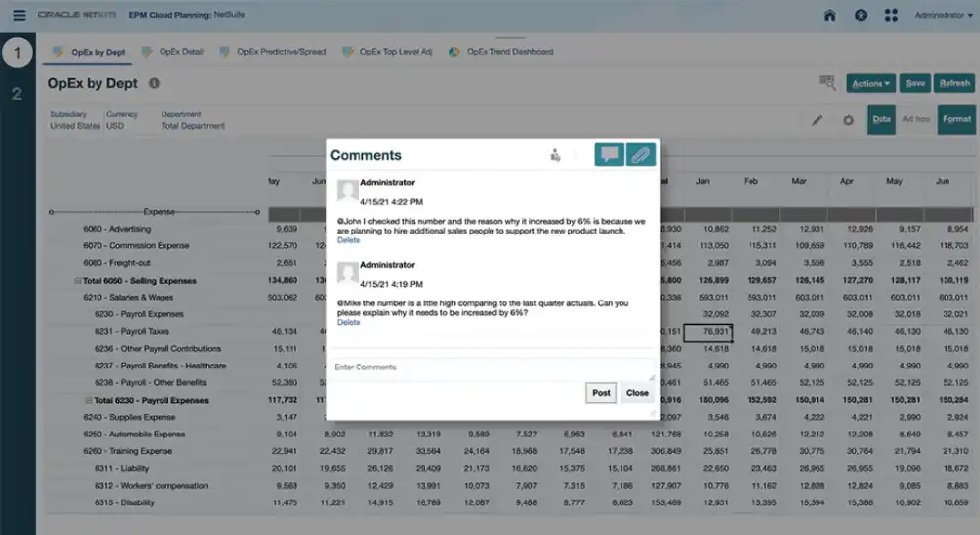This screenshot has height=535, width=980.
Task: Select step 1 in left sidebar
Action: pos(17,53)
